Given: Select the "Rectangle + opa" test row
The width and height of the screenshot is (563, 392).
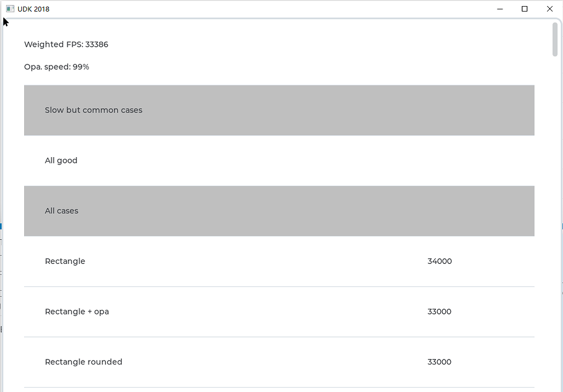Looking at the screenshot, I should pyautogui.click(x=77, y=312).
